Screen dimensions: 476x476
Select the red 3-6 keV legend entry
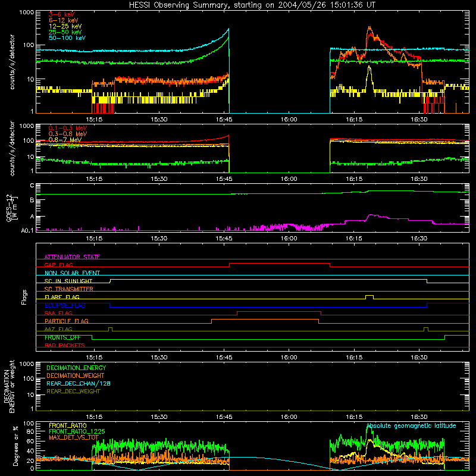point(62,14)
